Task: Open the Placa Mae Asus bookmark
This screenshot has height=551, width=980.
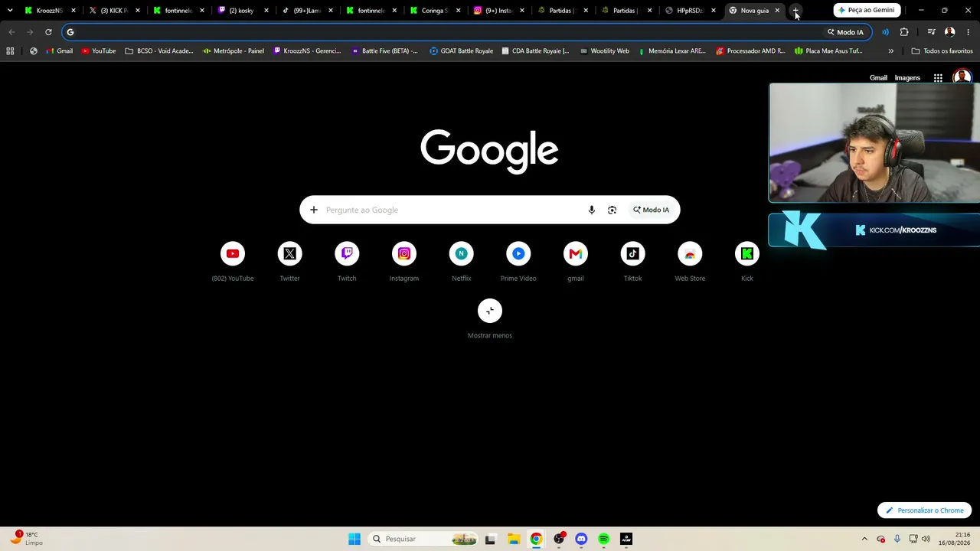Action: click(x=828, y=51)
